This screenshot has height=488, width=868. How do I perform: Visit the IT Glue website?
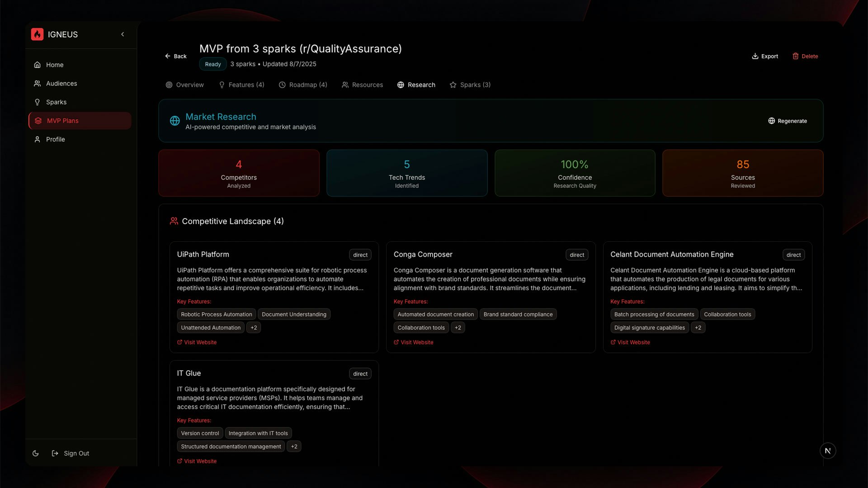(197, 461)
